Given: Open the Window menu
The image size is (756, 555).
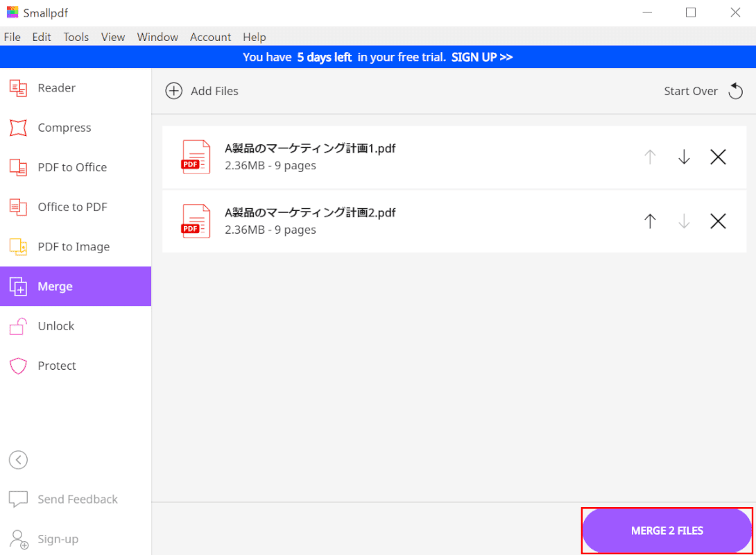Looking at the screenshot, I should [x=157, y=37].
